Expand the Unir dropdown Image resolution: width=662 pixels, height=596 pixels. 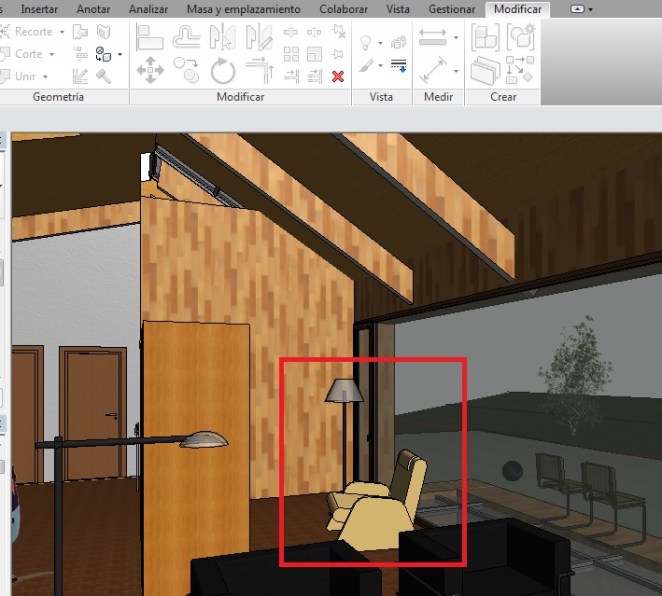(x=46, y=76)
